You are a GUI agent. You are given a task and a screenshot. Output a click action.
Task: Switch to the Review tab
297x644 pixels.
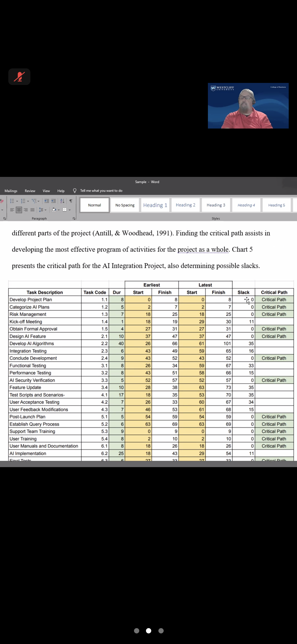point(30,191)
